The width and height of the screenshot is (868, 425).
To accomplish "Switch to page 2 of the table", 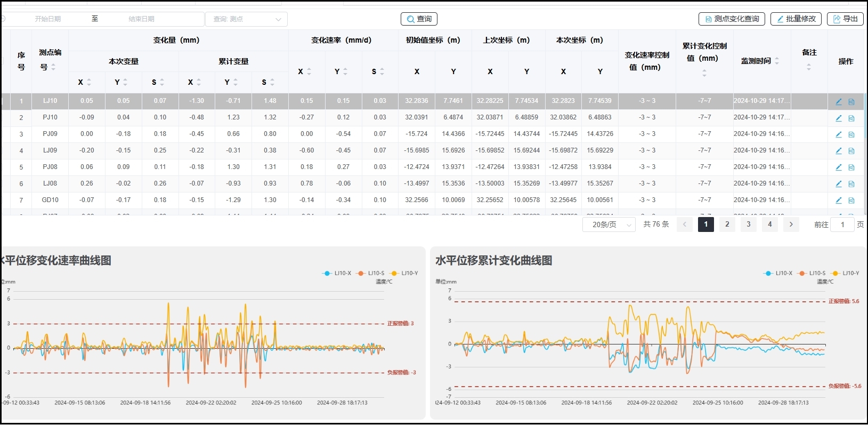I will tap(727, 224).
